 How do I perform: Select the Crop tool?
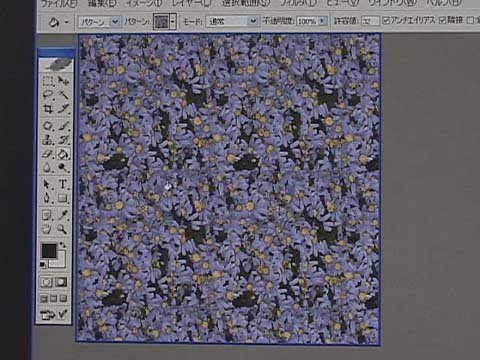(48, 109)
